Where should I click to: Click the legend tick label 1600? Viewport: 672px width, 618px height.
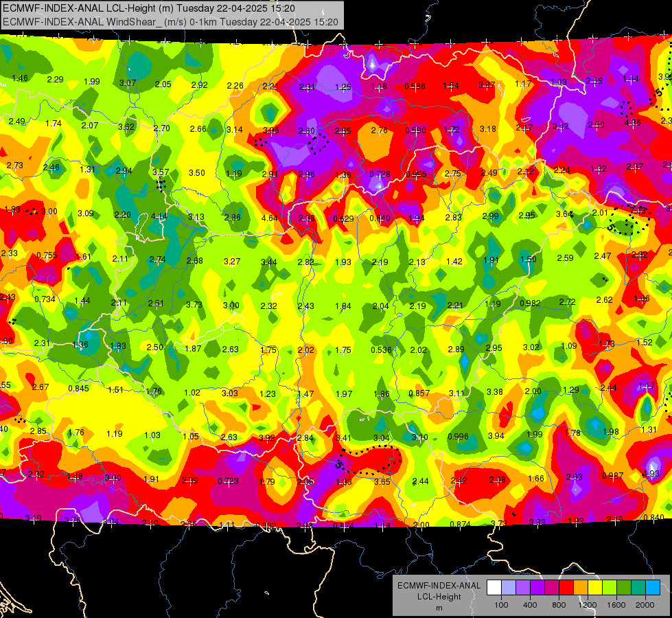click(616, 605)
